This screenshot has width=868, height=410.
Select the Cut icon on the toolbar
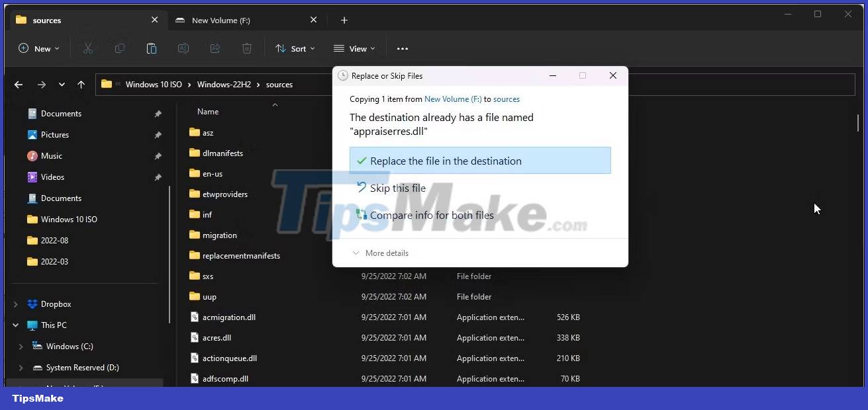pos(88,48)
